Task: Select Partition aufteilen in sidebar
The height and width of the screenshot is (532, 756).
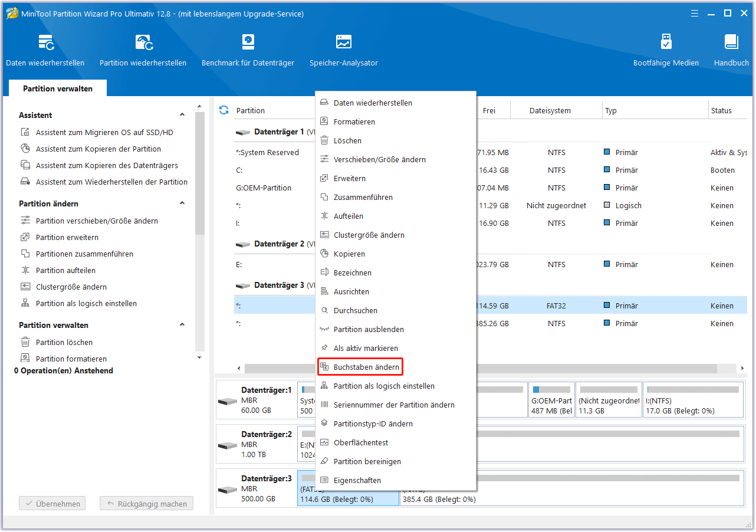Action: [65, 271]
